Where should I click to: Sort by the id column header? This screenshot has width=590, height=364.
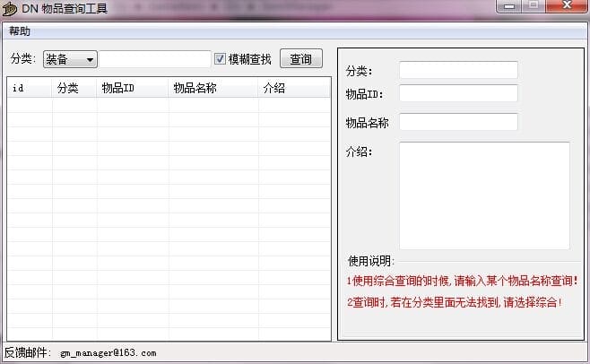click(x=30, y=88)
